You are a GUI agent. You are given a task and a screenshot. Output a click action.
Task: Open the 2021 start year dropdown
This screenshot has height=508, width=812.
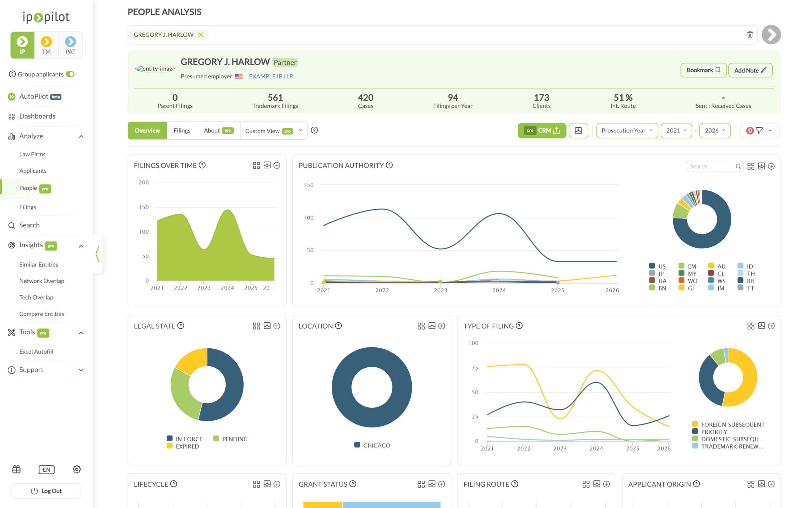[x=676, y=130]
